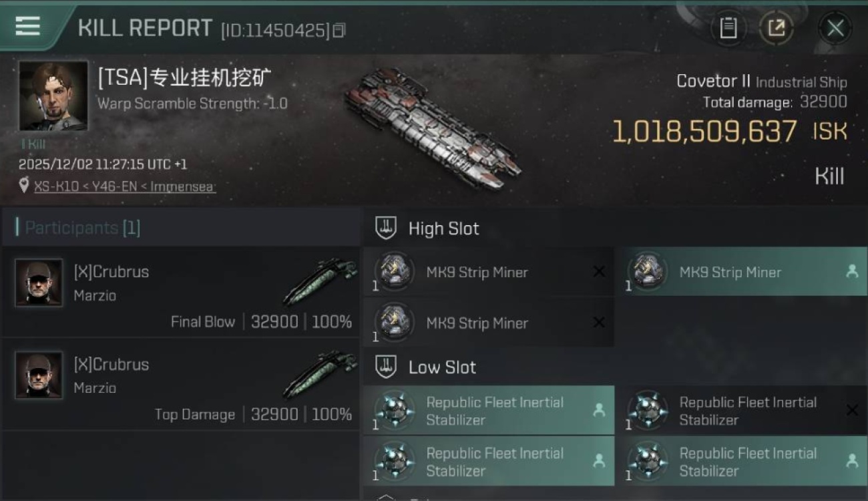Screen dimensions: 868x501
Task: Select the Top Damage participant row
Action: (182, 384)
